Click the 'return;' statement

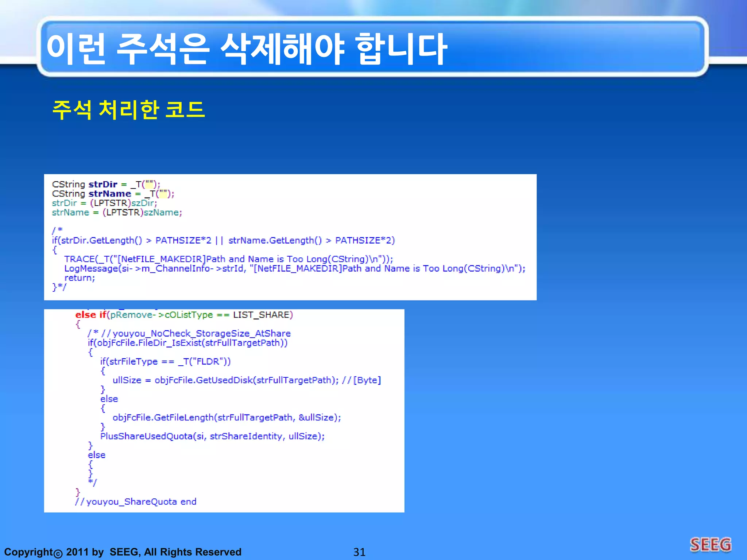pyautogui.click(x=80, y=278)
